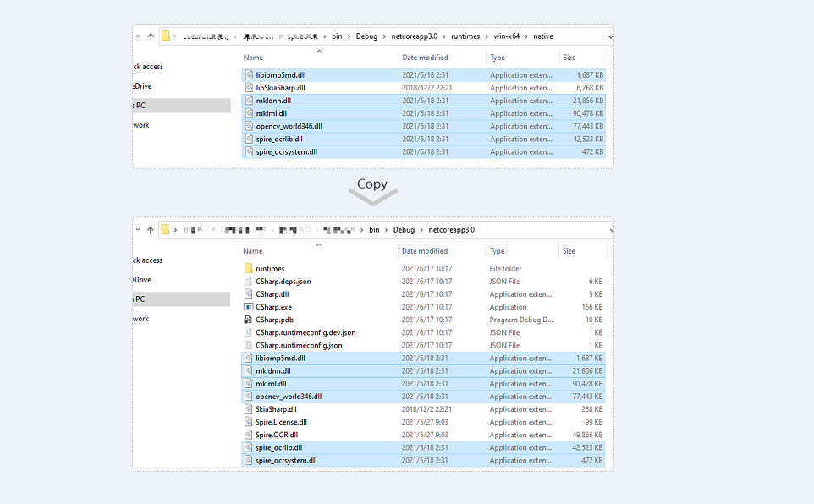Click libiomp5md.dll icon in bottom window
Image resolution: width=814 pixels, height=504 pixels.
(x=248, y=359)
